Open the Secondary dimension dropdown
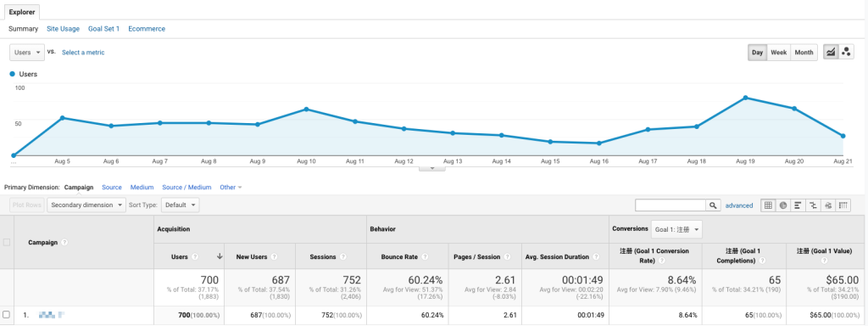The width and height of the screenshot is (868, 326). tap(86, 205)
